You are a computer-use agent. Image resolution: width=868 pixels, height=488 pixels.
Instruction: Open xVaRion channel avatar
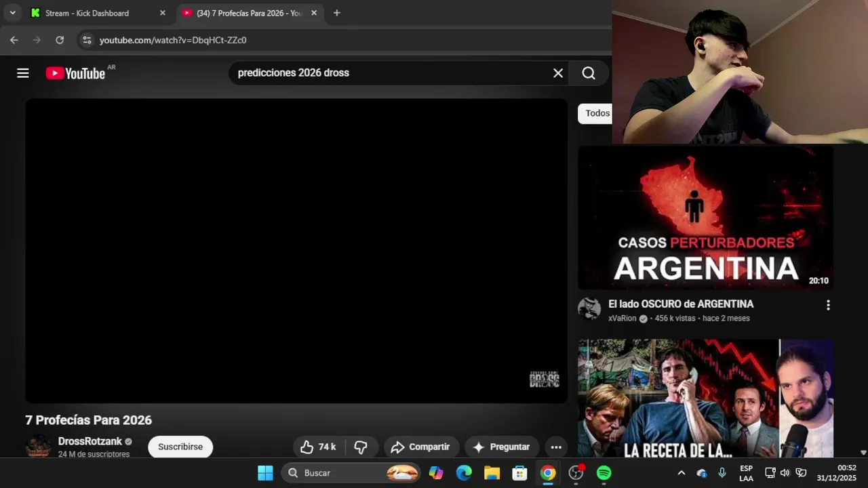(589, 309)
